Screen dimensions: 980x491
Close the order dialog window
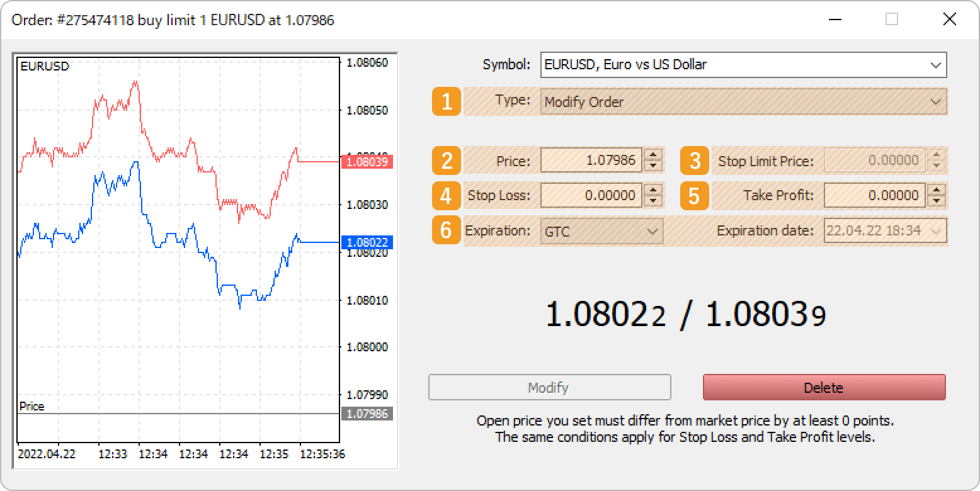click(x=949, y=20)
